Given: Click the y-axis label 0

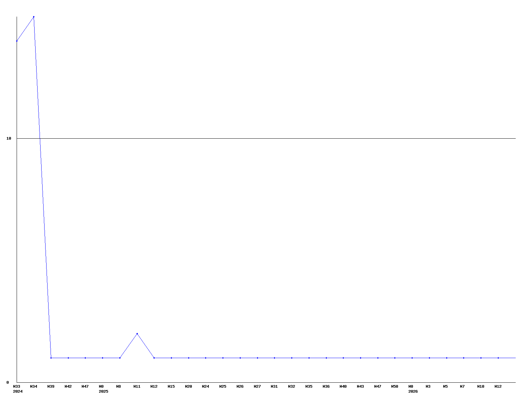Looking at the screenshot, I should click(8, 382).
